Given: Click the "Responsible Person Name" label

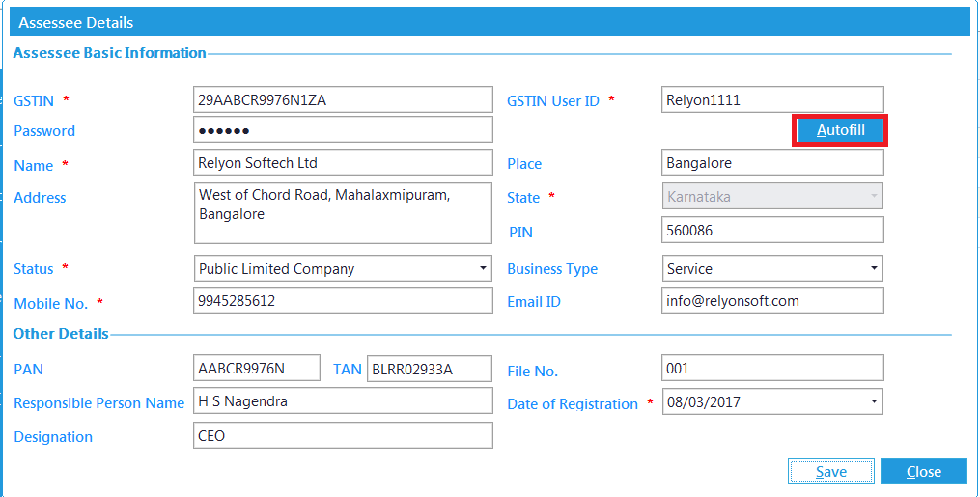Looking at the screenshot, I should [x=98, y=403].
